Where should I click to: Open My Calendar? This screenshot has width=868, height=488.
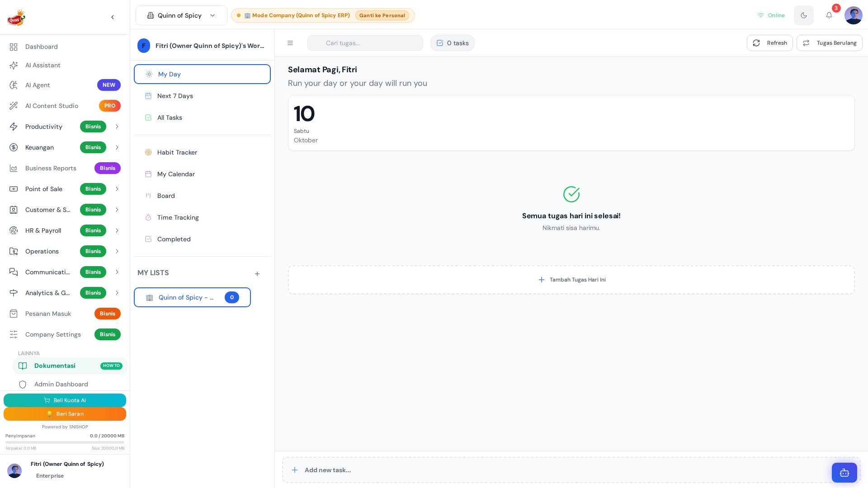point(202,174)
